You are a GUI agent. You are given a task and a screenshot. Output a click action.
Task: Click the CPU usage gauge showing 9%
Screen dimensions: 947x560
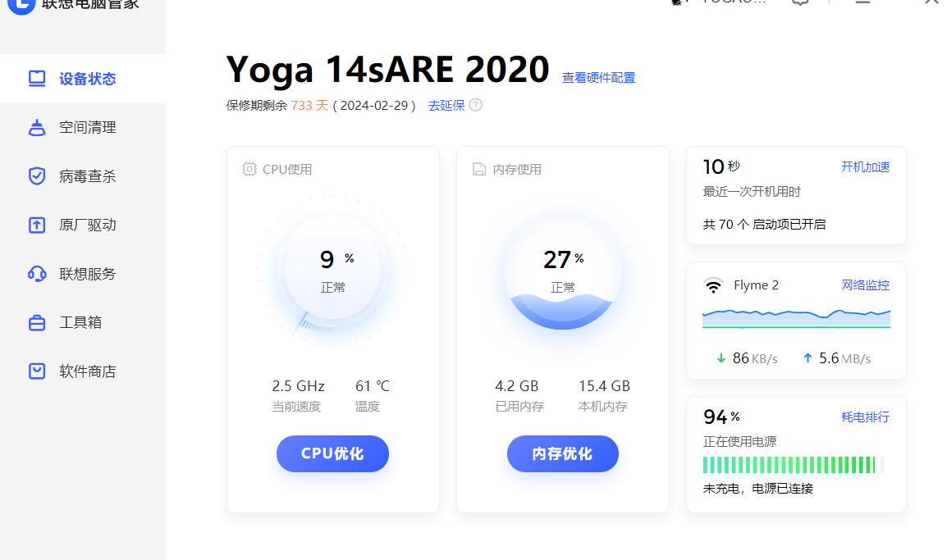click(x=333, y=271)
